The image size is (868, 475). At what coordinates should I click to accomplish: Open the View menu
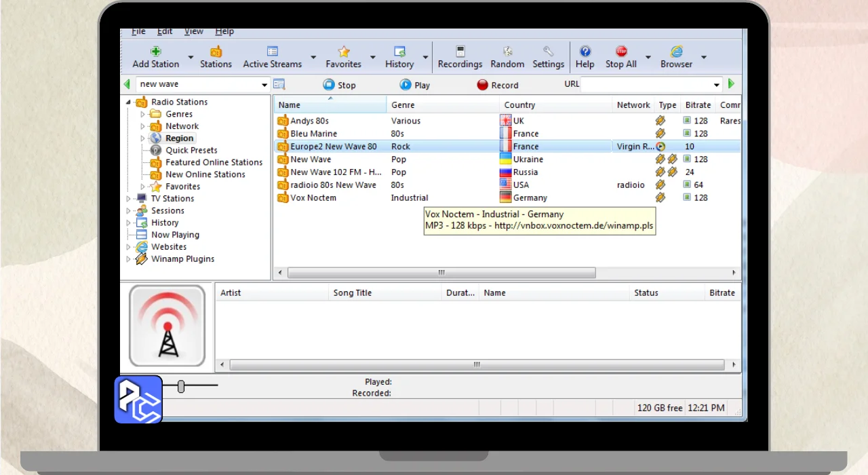click(x=193, y=32)
